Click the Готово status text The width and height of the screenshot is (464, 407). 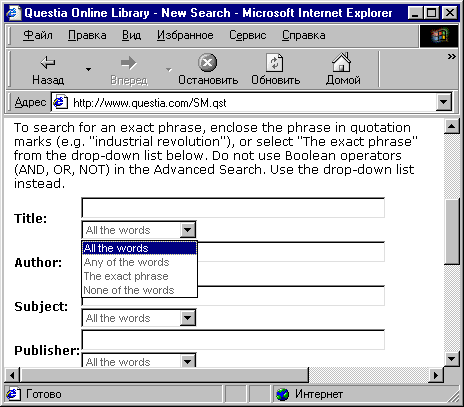(44, 394)
